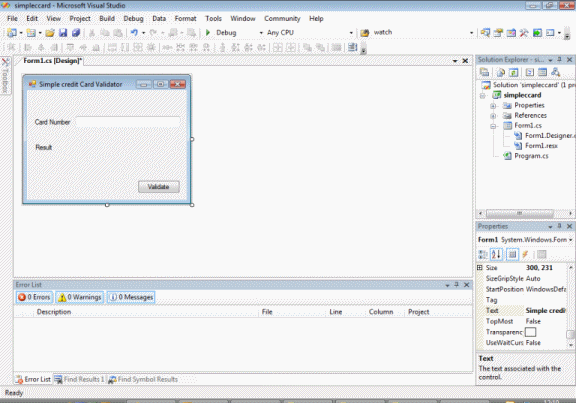
Task: Open the Debug configuration dropdown
Action: [x=261, y=33]
